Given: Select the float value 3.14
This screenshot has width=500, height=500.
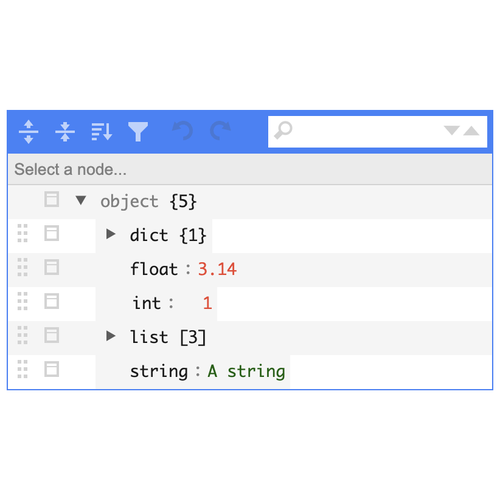Looking at the screenshot, I should [x=217, y=269].
